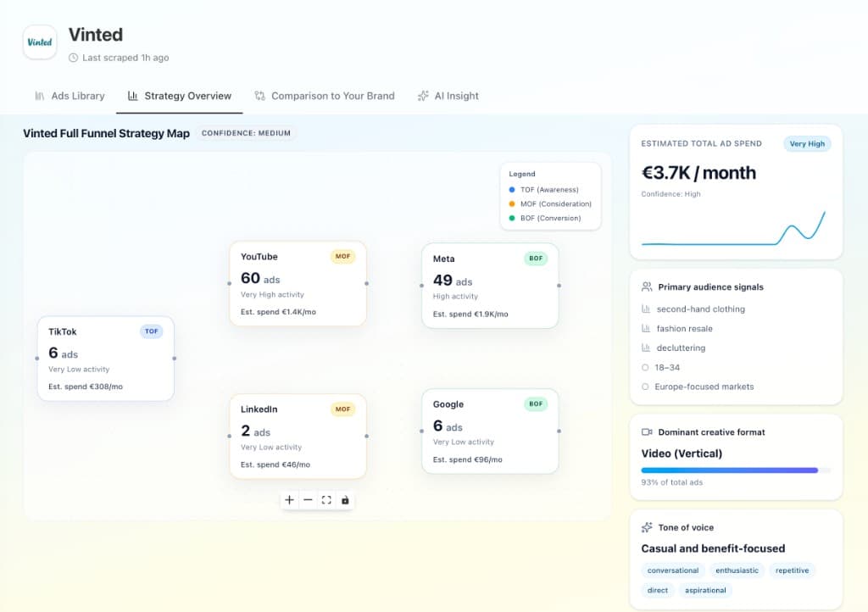Click the enthusiastic tone tag
The image size is (868, 612).
[737, 570]
